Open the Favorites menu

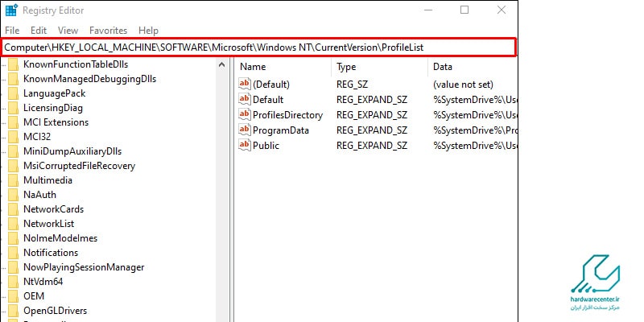tap(108, 31)
